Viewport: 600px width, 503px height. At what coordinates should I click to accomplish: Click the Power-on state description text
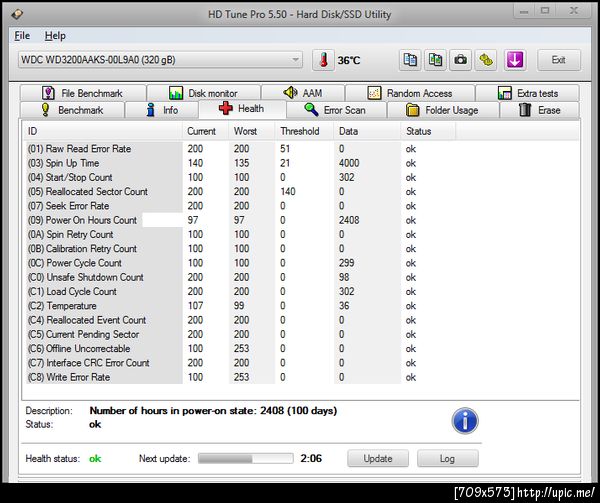213,411
